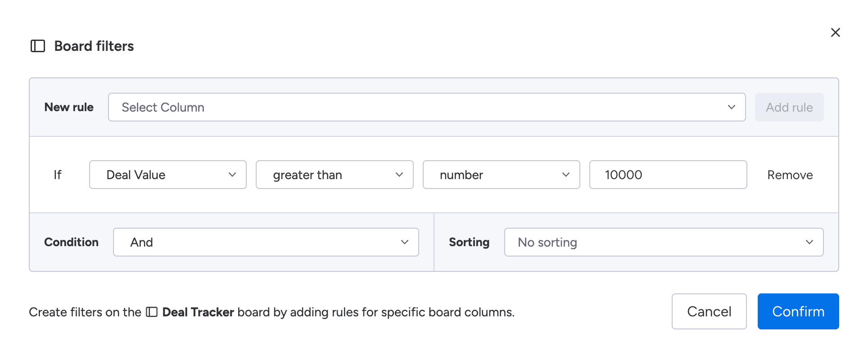Open the No sorting dropdown
868x351 pixels.
click(663, 242)
